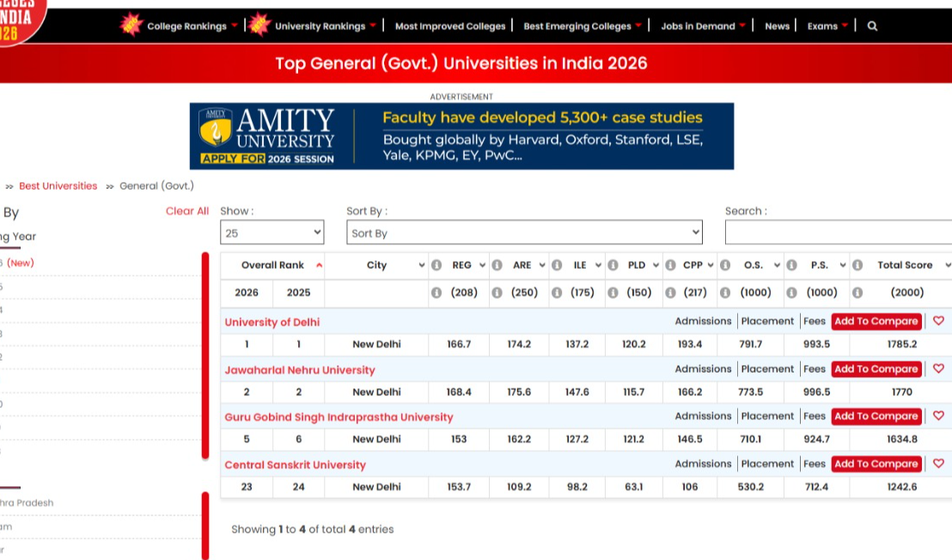The height and width of the screenshot is (560, 952).
Task: Click the info icon next to (2000)
Action: pos(857,292)
